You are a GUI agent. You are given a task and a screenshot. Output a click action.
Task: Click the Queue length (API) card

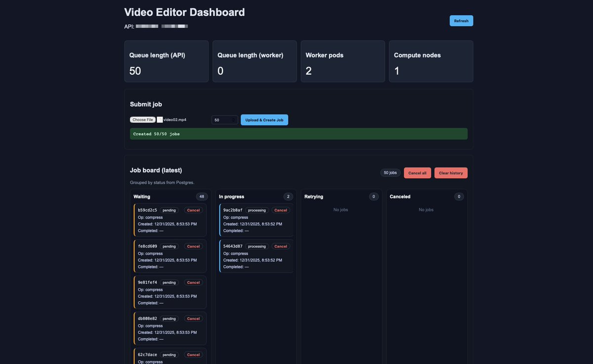[x=167, y=61]
